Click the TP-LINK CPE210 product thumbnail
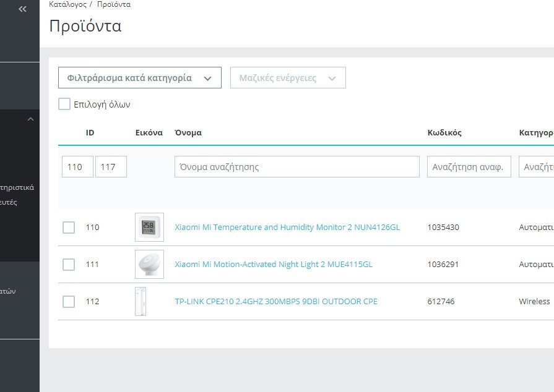This screenshot has height=392, width=554. click(141, 301)
